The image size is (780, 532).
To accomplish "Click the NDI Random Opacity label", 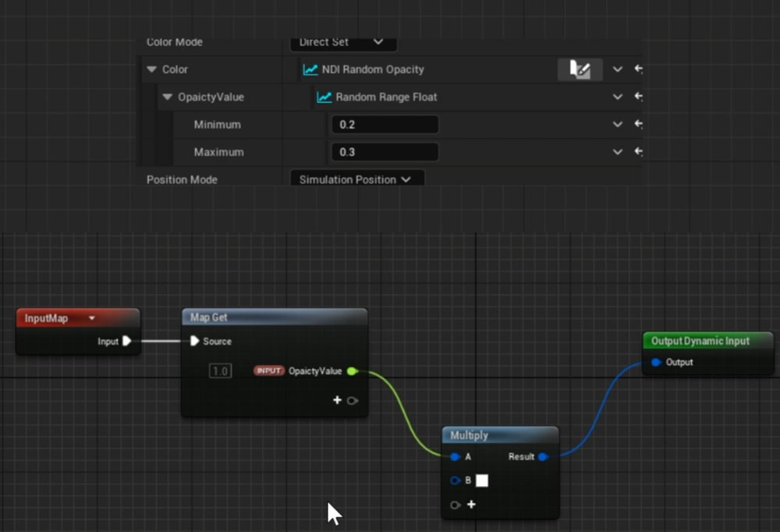I will click(x=373, y=69).
